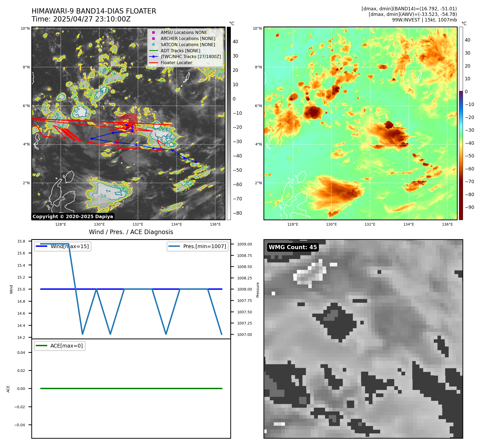Viewport: 481px width, 448px height.
Task: Click the westernmost blue JTWC track point
Action: (92, 139)
